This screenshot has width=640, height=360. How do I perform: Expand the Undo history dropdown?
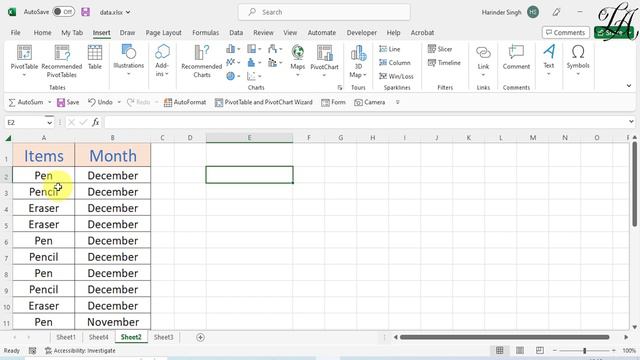click(x=119, y=102)
